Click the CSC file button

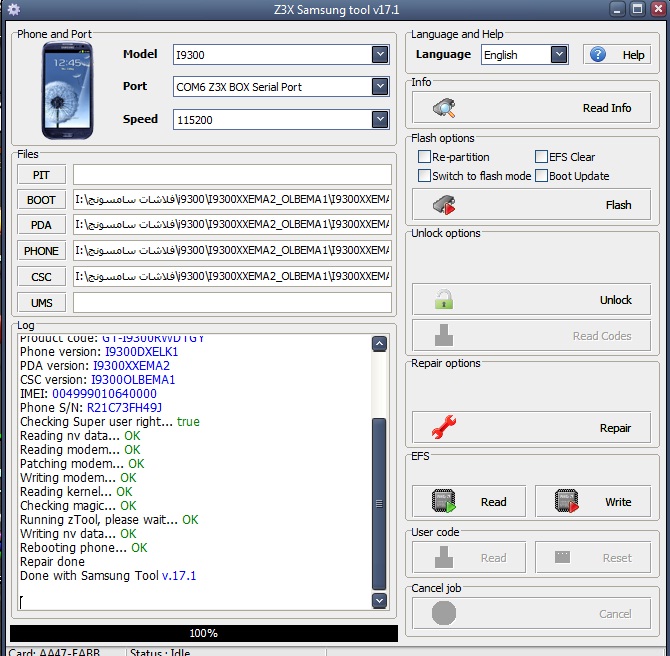41,277
